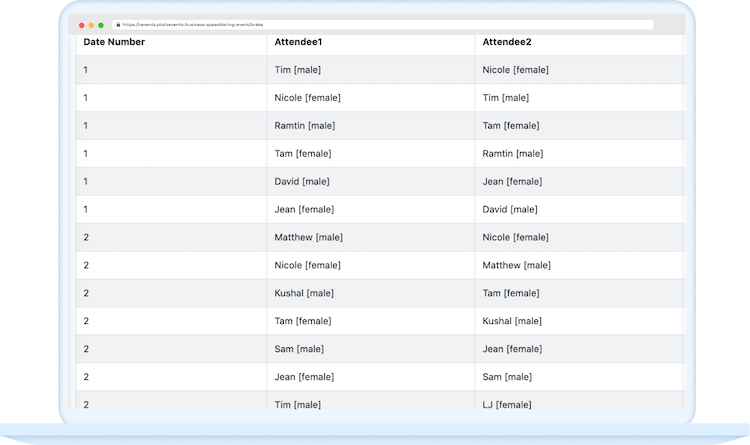
Task: Click the yellow minimize window dot
Action: coord(91,25)
